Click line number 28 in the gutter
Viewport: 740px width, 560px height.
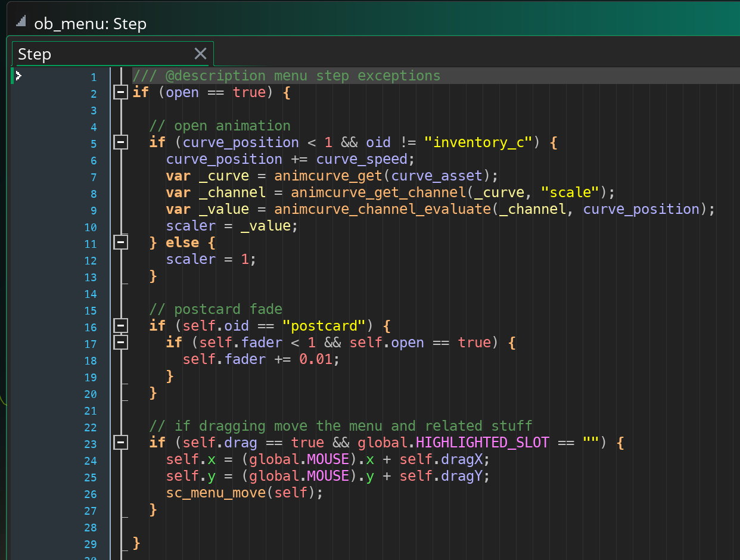tap(91, 527)
